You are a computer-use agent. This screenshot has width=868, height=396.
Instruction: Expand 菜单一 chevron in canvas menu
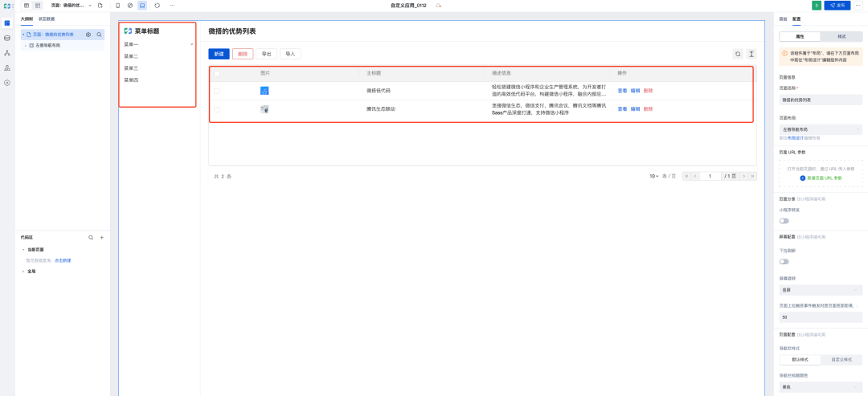[191, 43]
